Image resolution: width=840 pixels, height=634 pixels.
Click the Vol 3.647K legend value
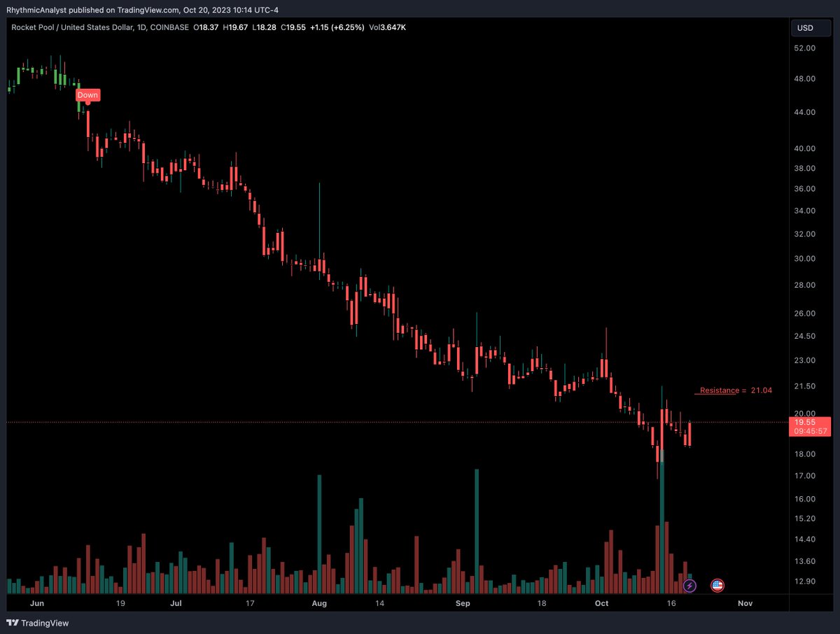[386, 28]
